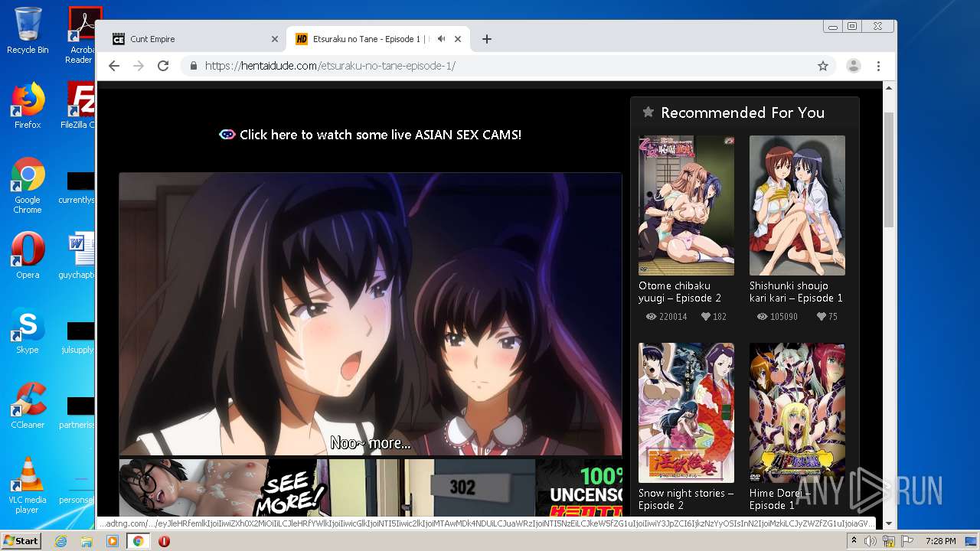Open the Skype desktop shortcut
980x551 pixels.
tap(28, 331)
